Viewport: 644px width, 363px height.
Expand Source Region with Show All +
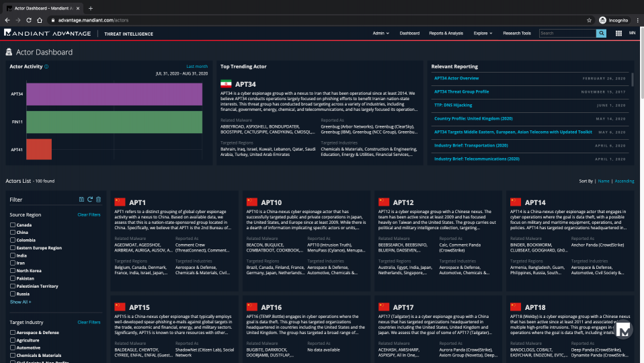[x=21, y=302]
